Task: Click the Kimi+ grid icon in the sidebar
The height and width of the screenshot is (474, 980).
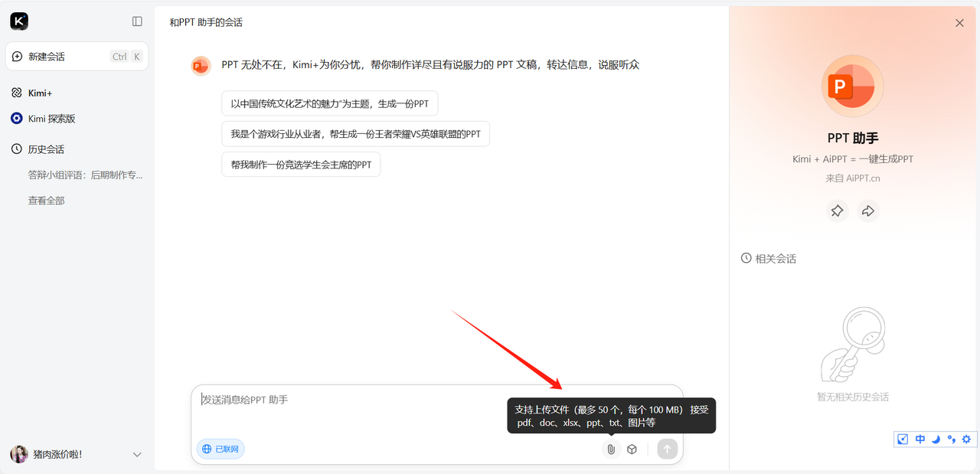Action: point(17,93)
